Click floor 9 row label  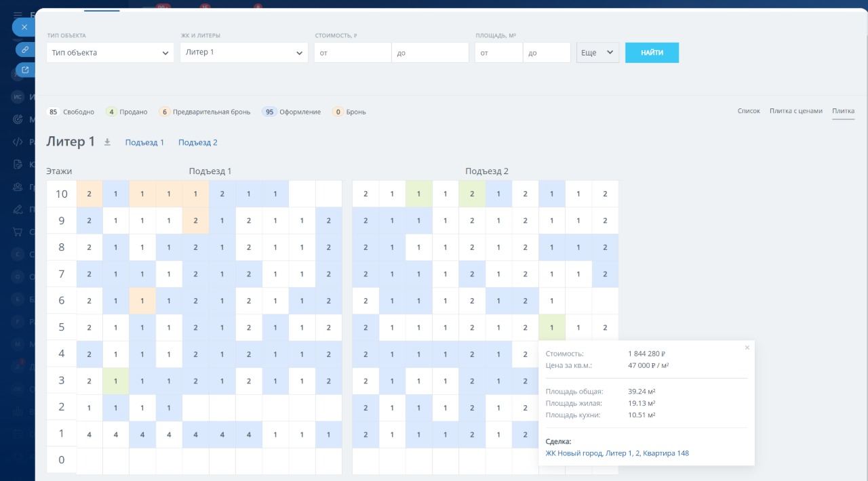click(x=61, y=221)
